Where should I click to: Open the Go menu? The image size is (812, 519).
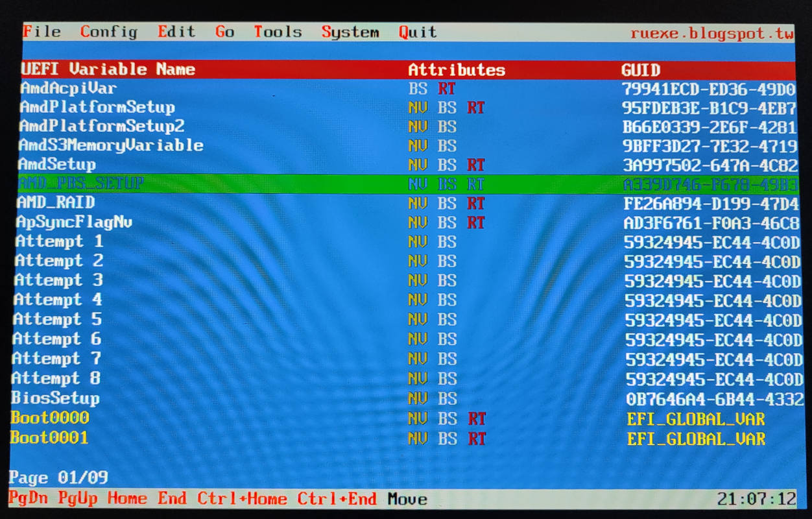click(x=224, y=32)
